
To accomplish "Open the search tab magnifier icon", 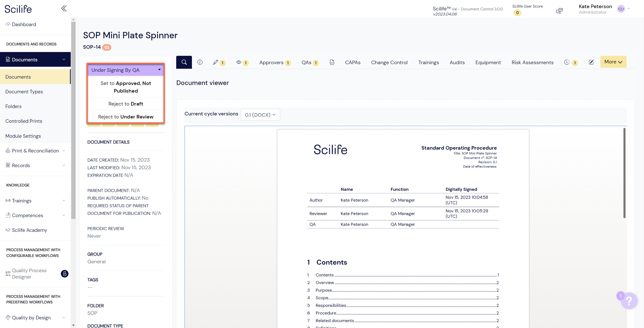I will pyautogui.click(x=184, y=62).
